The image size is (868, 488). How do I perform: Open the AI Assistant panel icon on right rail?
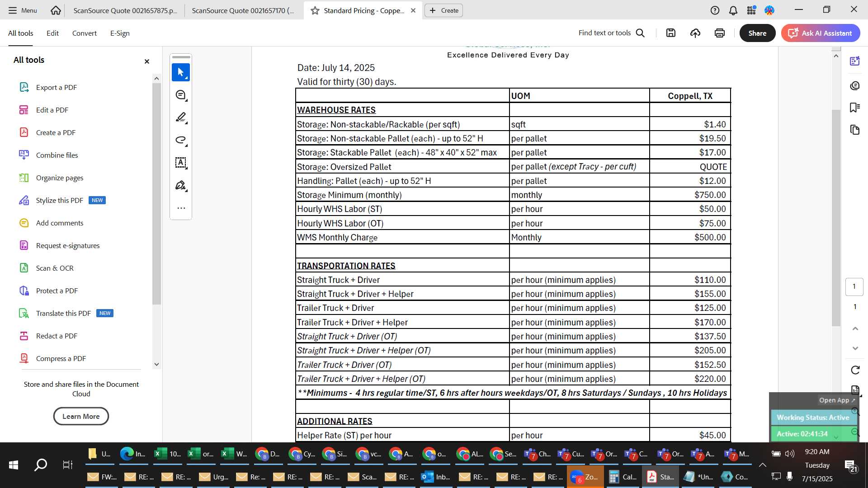pyautogui.click(x=854, y=61)
